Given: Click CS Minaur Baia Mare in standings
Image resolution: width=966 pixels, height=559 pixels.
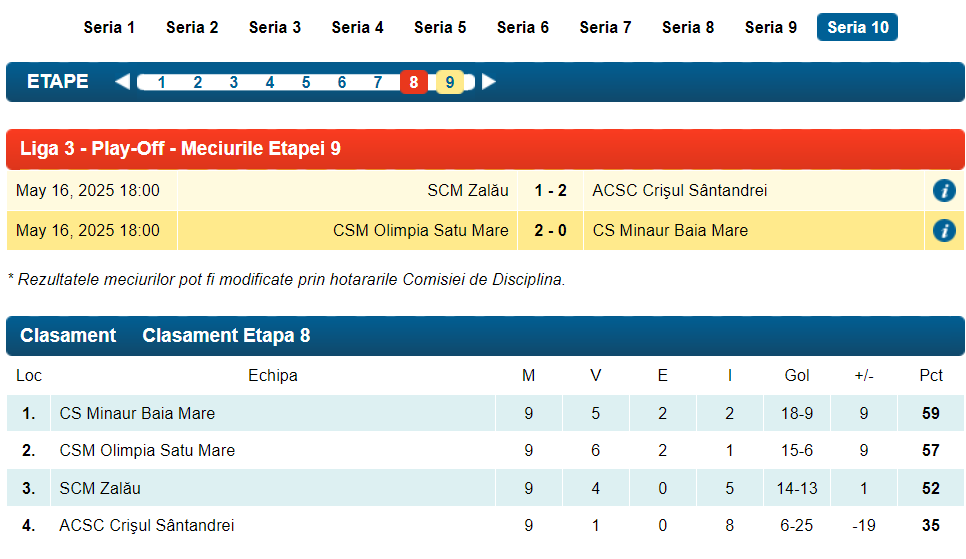Looking at the screenshot, I should 137,413.
